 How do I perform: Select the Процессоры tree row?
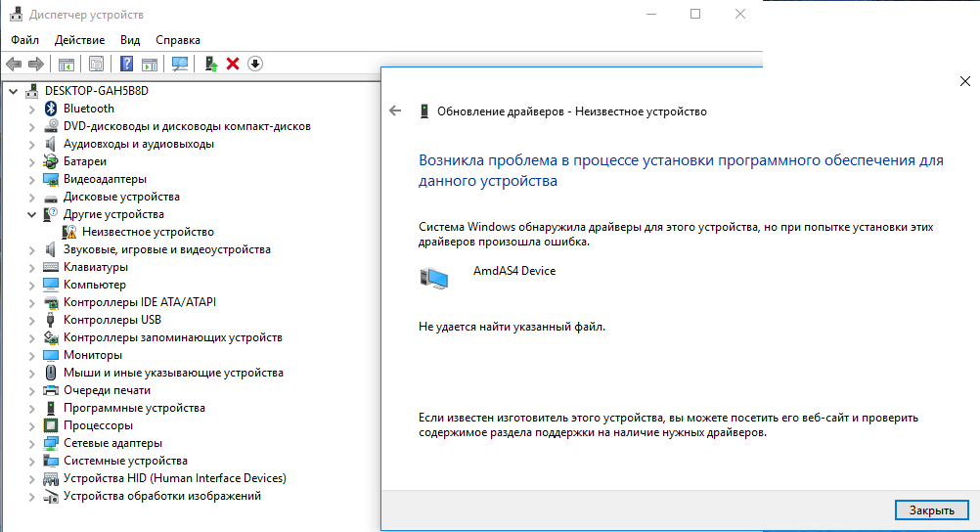pyautogui.click(x=98, y=425)
